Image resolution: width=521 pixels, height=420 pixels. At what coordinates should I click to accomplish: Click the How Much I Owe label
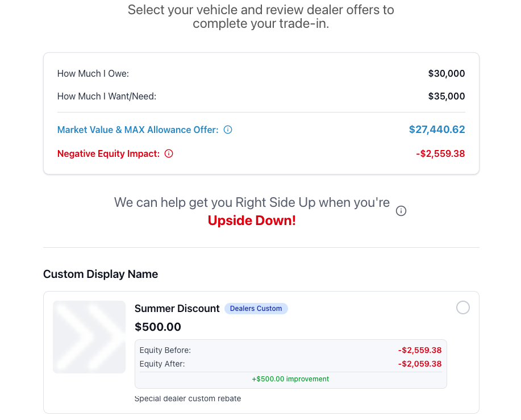pyautogui.click(x=93, y=73)
